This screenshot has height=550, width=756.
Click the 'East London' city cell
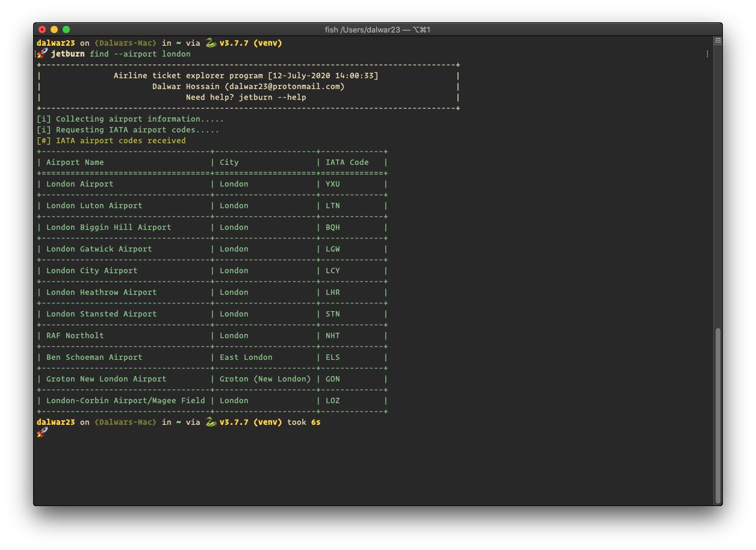pos(246,357)
